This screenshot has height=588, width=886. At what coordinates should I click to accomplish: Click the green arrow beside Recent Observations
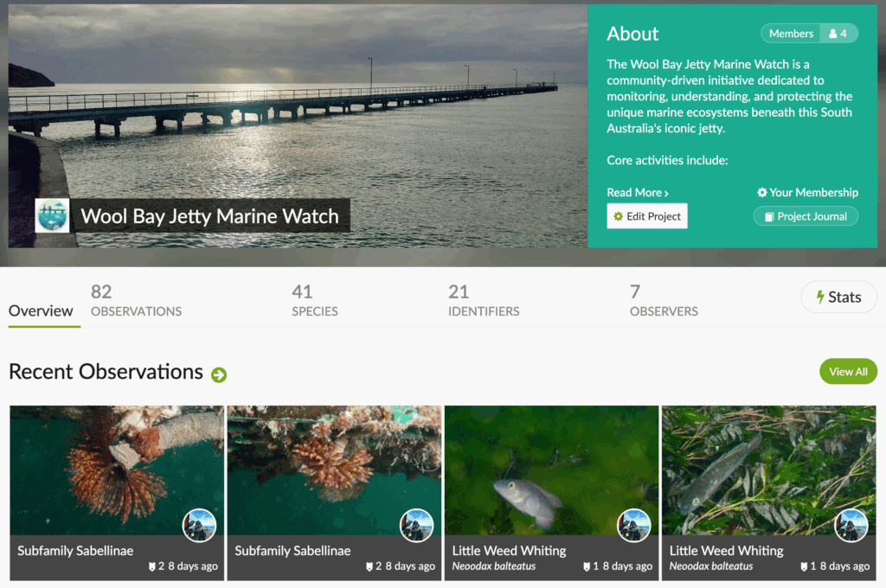(x=219, y=374)
